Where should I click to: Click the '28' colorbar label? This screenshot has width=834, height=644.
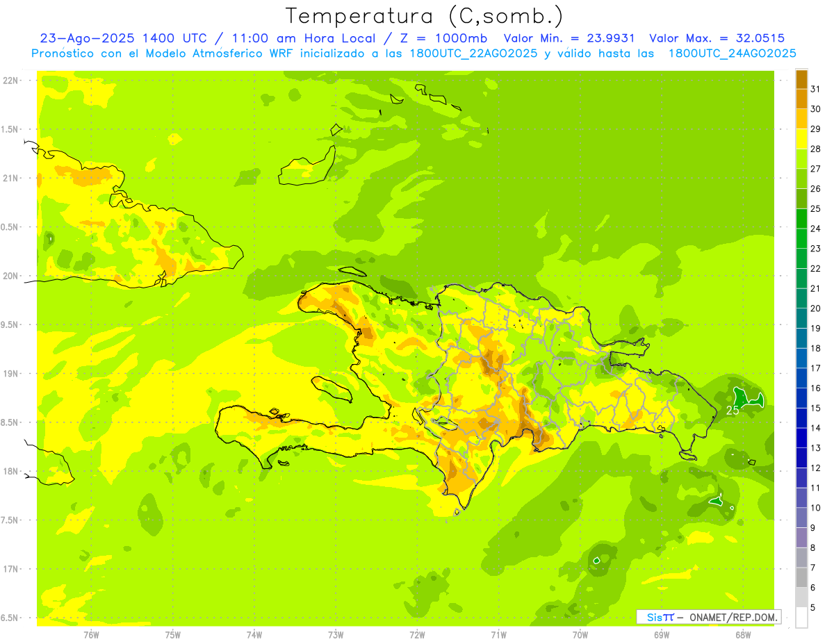point(816,149)
